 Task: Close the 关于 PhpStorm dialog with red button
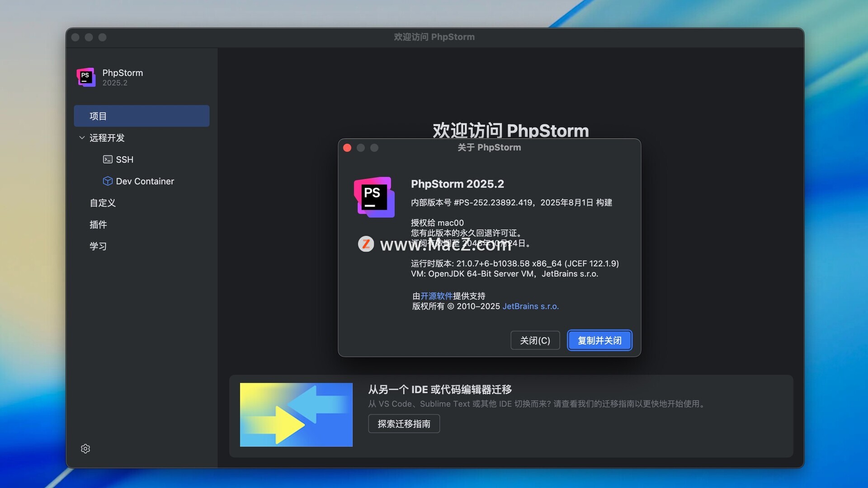click(x=347, y=148)
